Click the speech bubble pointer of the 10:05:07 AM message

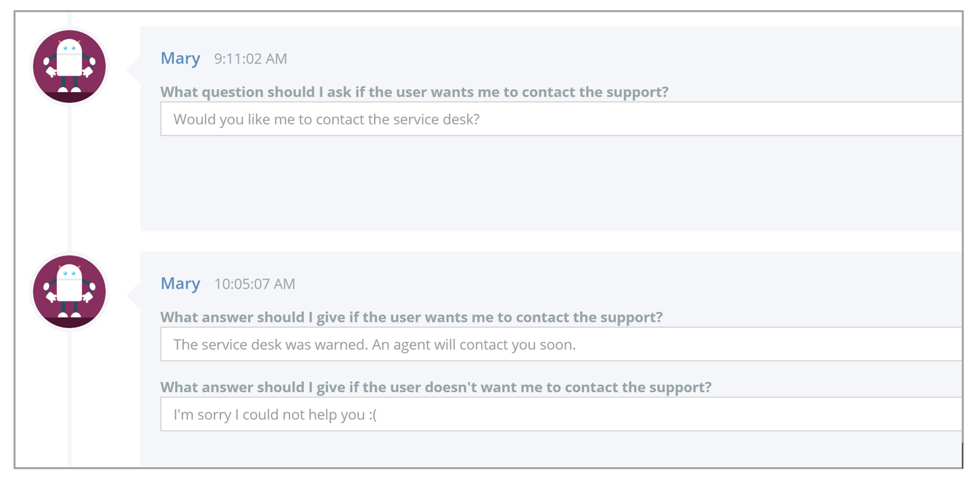[x=134, y=291]
